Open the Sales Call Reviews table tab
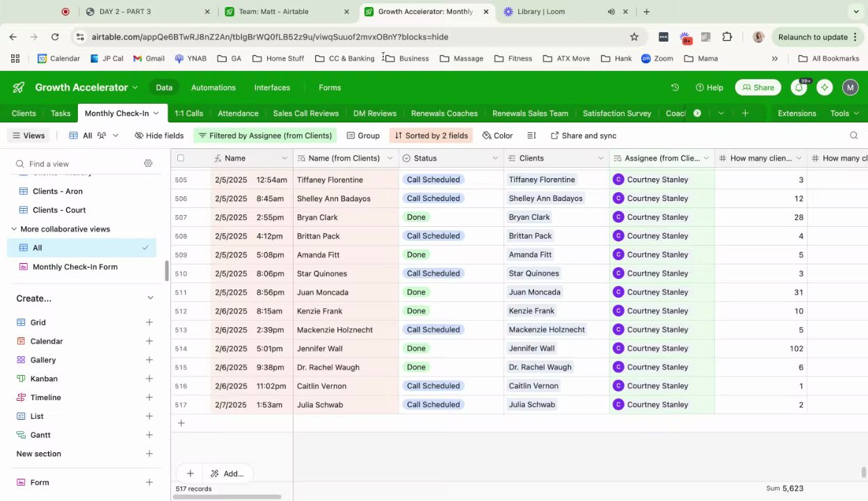Screen dimensions: 868x501 tap(305, 113)
